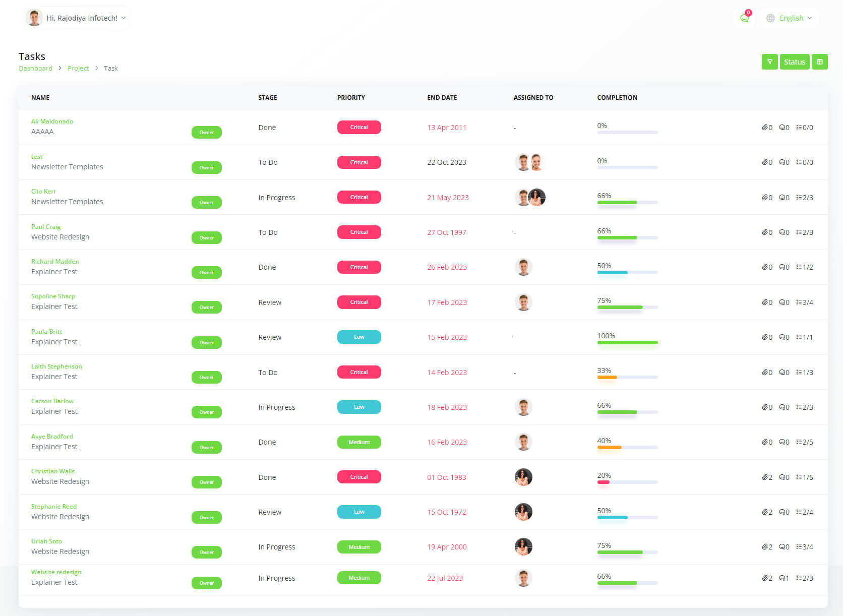Click checklist icon in Avye Bradford row
The height and width of the screenshot is (616, 843).
click(799, 442)
